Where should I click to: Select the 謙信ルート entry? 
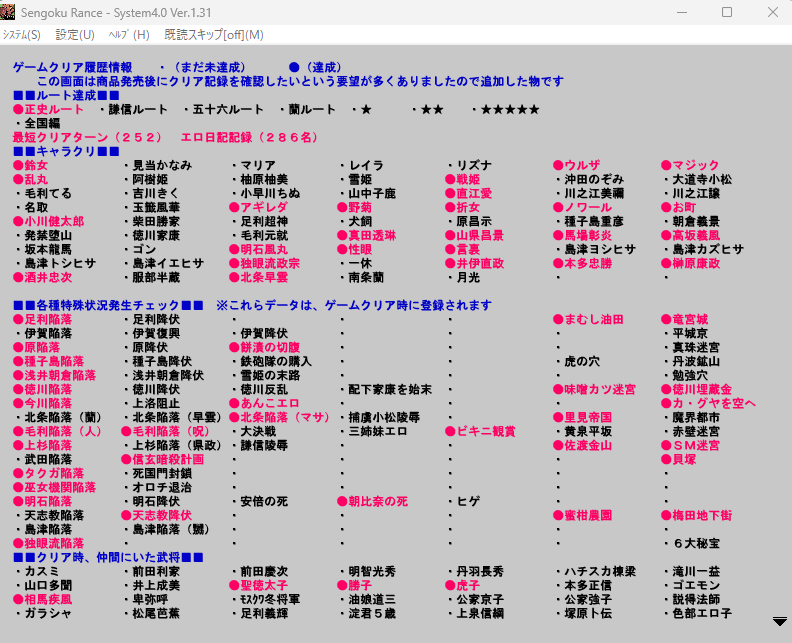(x=134, y=110)
